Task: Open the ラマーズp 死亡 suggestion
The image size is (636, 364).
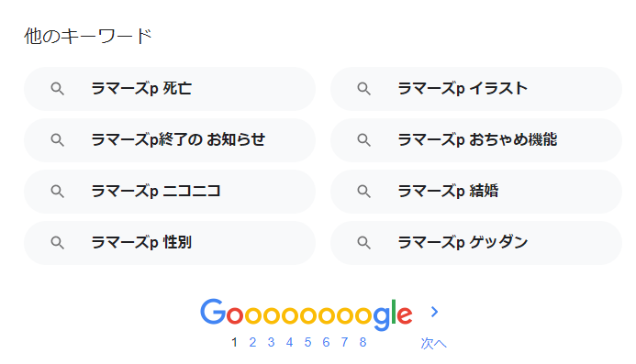Action: pyautogui.click(x=170, y=89)
